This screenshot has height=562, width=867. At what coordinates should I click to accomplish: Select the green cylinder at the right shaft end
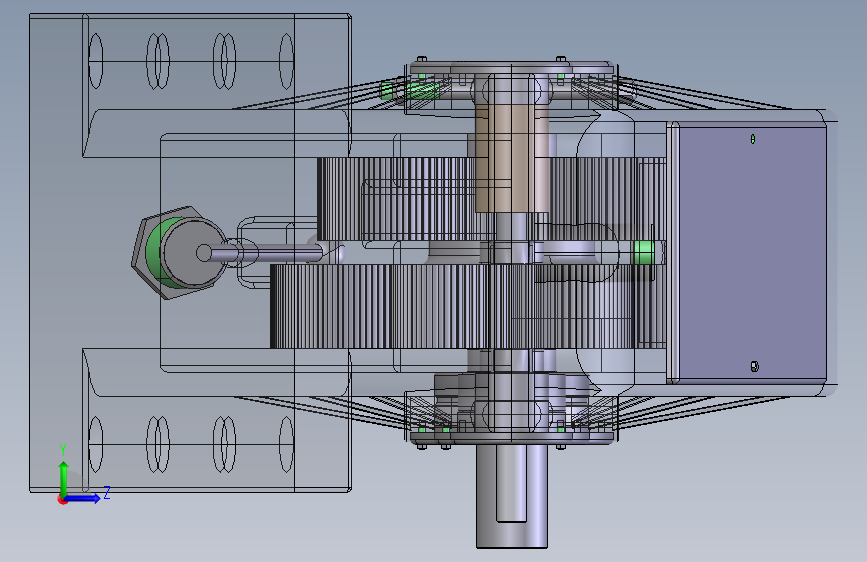pos(644,253)
